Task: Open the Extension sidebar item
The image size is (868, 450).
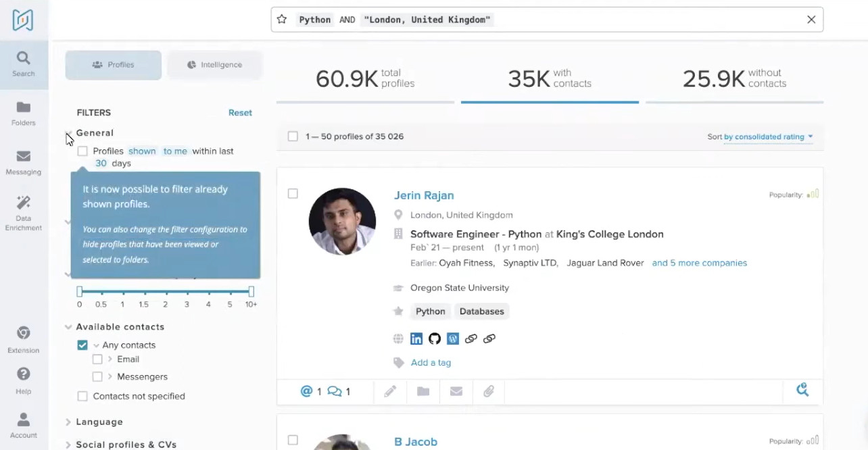Action: (24, 339)
